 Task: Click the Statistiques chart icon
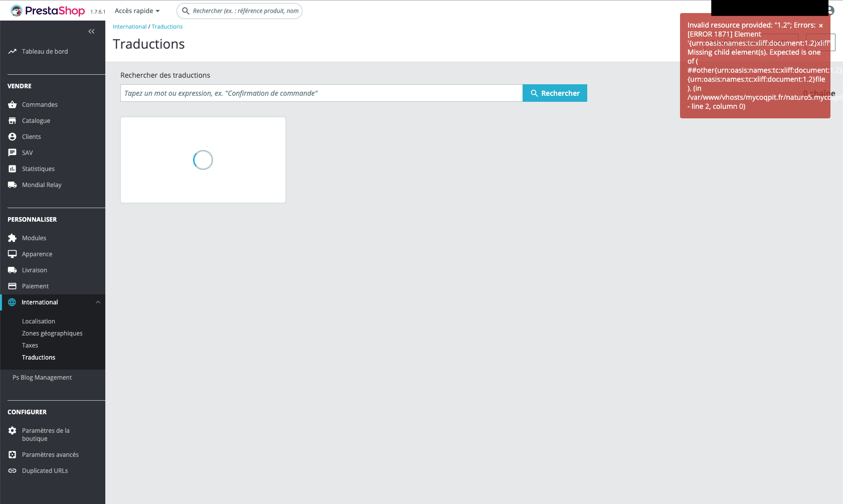coord(13,169)
